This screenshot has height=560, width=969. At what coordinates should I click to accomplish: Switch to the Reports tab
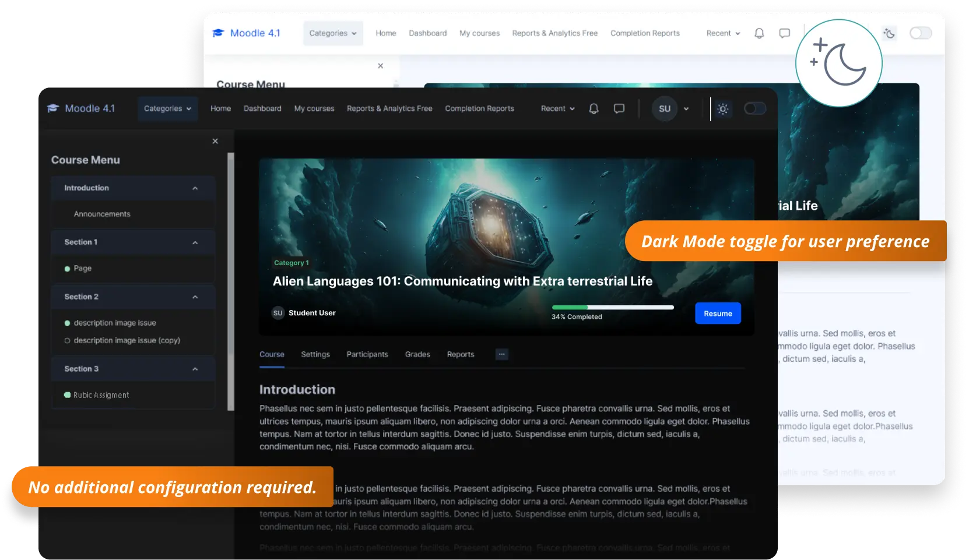click(x=461, y=354)
